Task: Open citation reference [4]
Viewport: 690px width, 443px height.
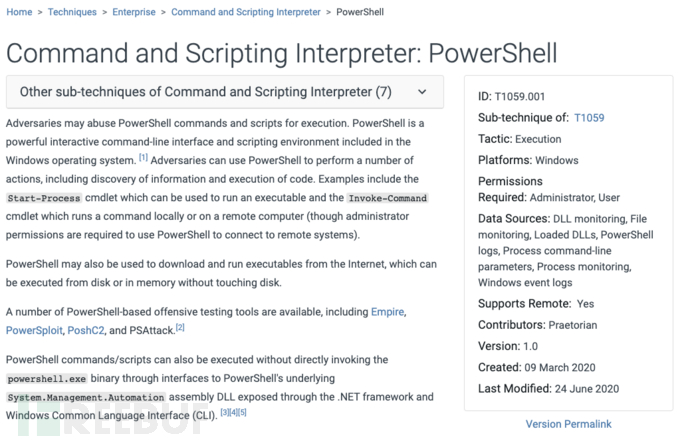Action: click(233, 412)
